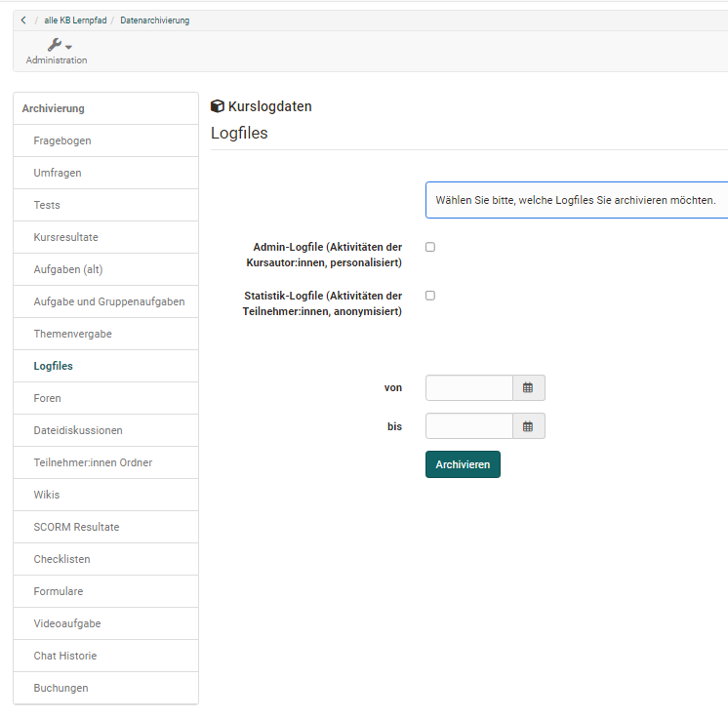Focus the 'bis' date input field
The width and height of the screenshot is (728, 719).
click(469, 426)
